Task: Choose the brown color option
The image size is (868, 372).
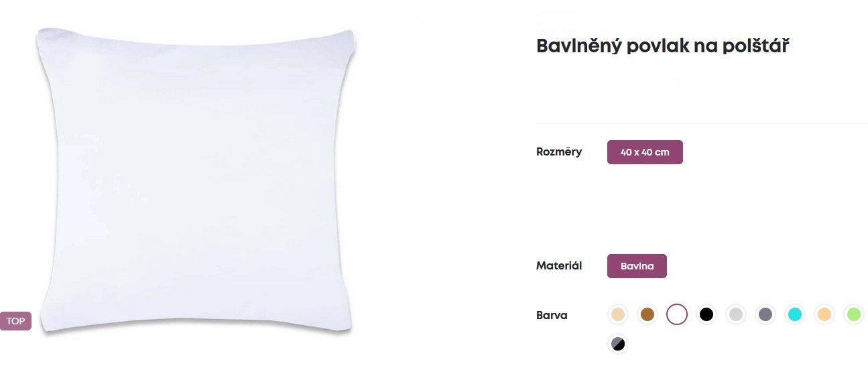Action: (x=647, y=314)
